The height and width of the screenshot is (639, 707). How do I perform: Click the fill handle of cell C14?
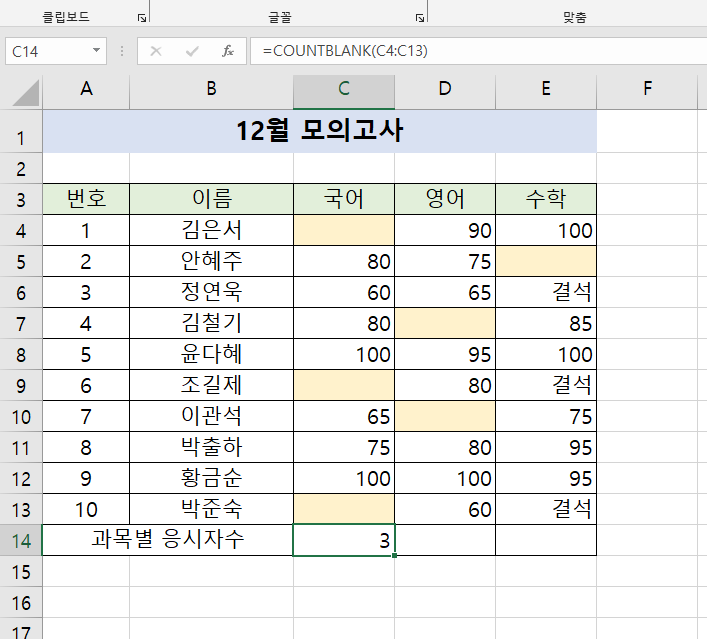click(x=395, y=556)
